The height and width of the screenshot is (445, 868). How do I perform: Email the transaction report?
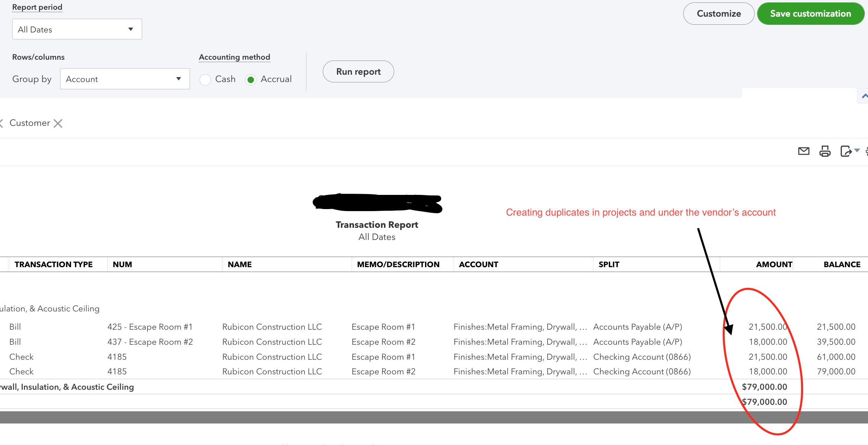[x=804, y=151]
